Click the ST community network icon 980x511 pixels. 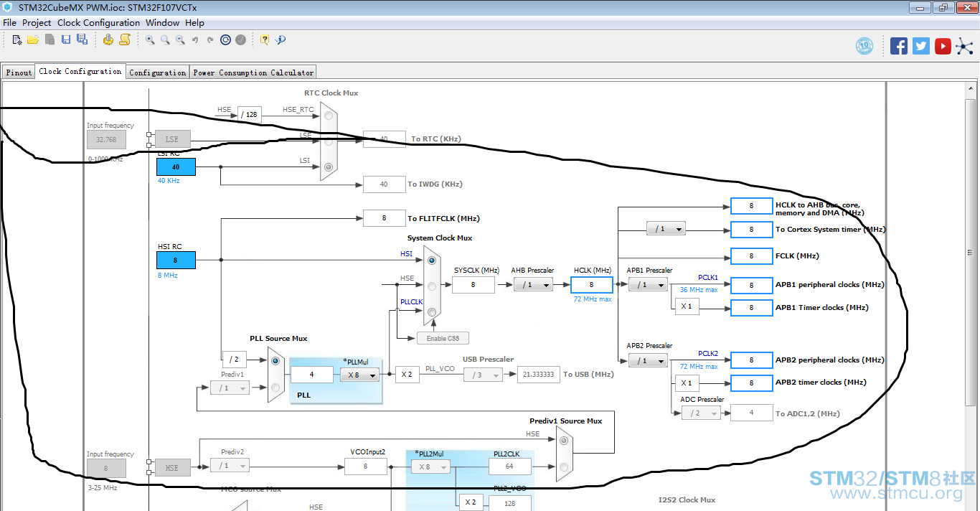[x=966, y=46]
